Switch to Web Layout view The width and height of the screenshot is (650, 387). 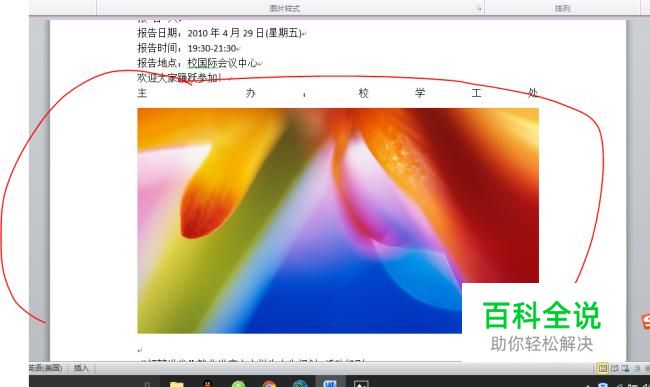click(625, 368)
